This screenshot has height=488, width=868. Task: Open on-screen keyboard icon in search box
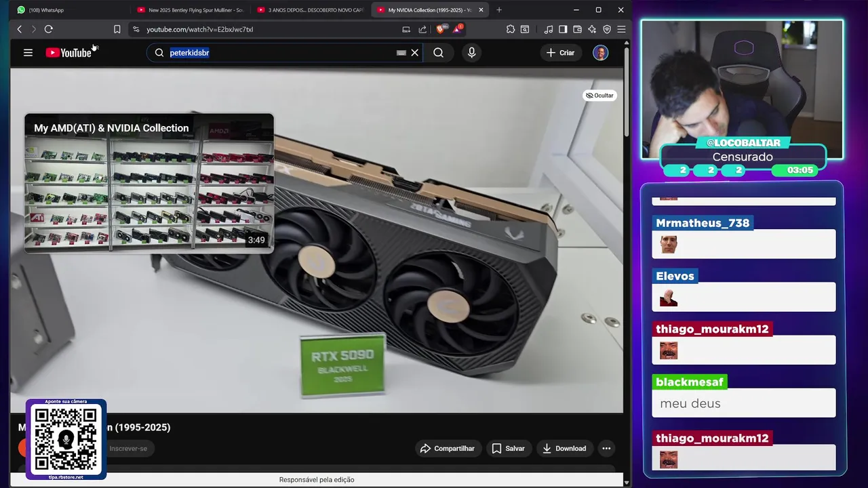tap(401, 52)
